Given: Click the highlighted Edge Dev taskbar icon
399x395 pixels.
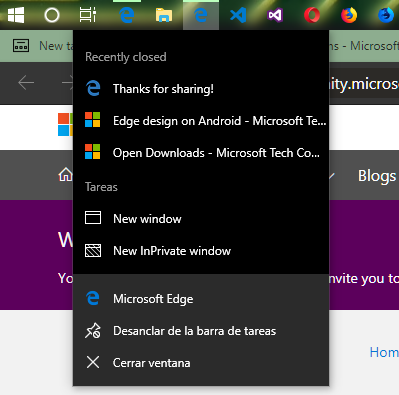Looking at the screenshot, I should coord(201,15).
